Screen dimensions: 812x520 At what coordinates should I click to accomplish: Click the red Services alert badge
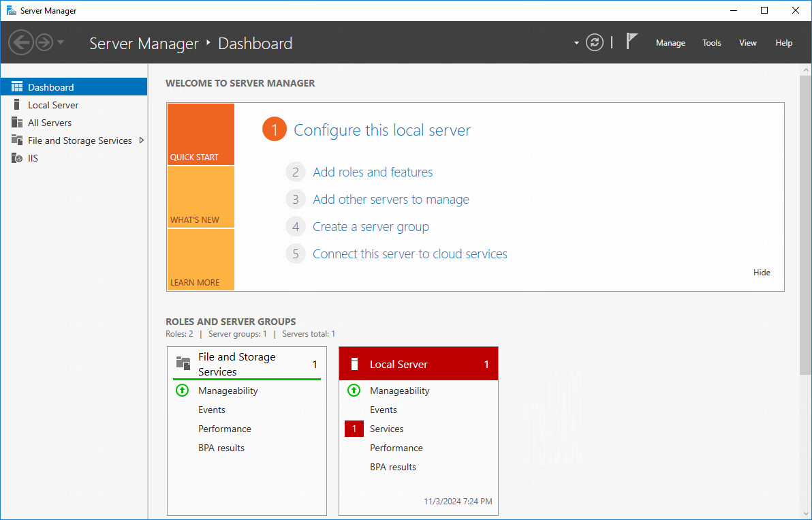(x=354, y=428)
